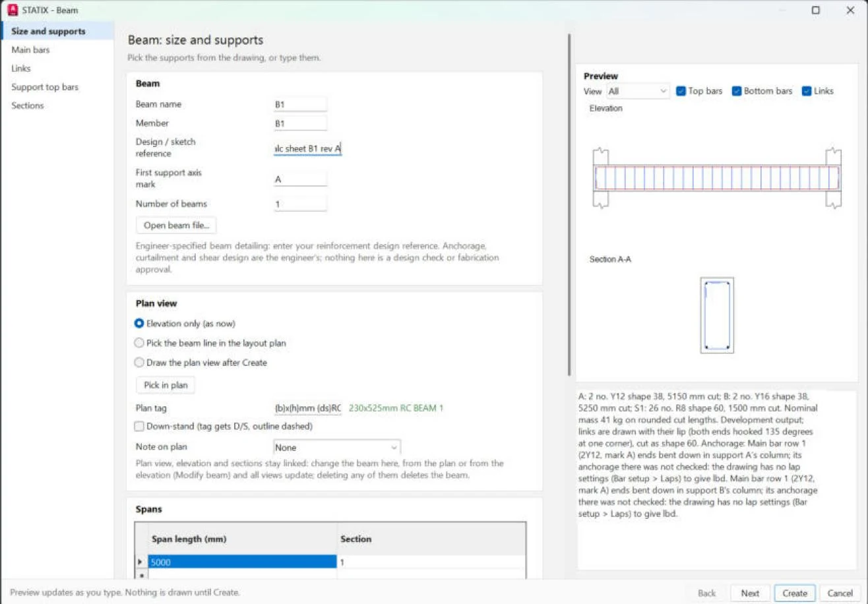
Task: Open the Support top bars page
Action: [57, 87]
